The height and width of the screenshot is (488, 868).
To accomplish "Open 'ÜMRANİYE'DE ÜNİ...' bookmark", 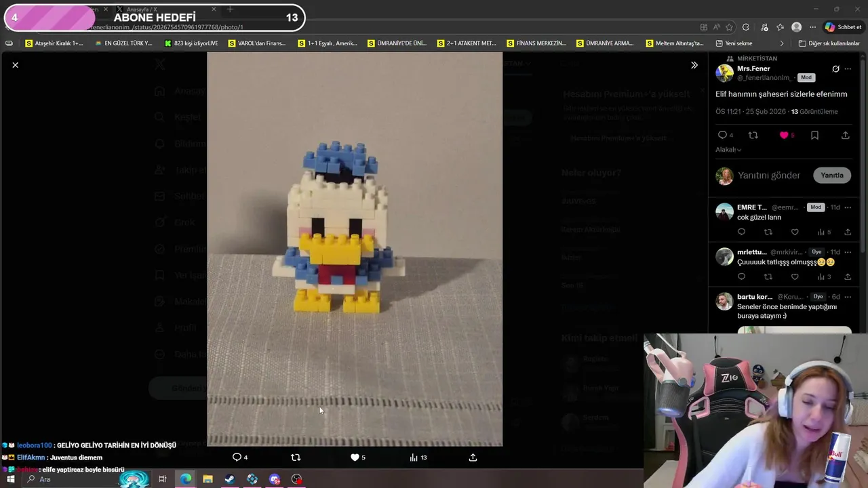I will point(397,43).
